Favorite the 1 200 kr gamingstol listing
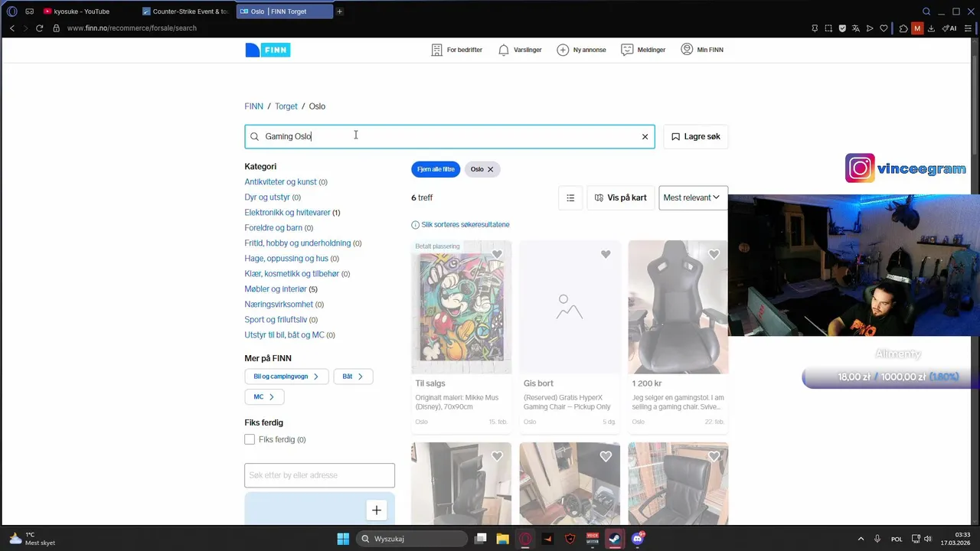This screenshot has width=980, height=551. click(x=714, y=254)
